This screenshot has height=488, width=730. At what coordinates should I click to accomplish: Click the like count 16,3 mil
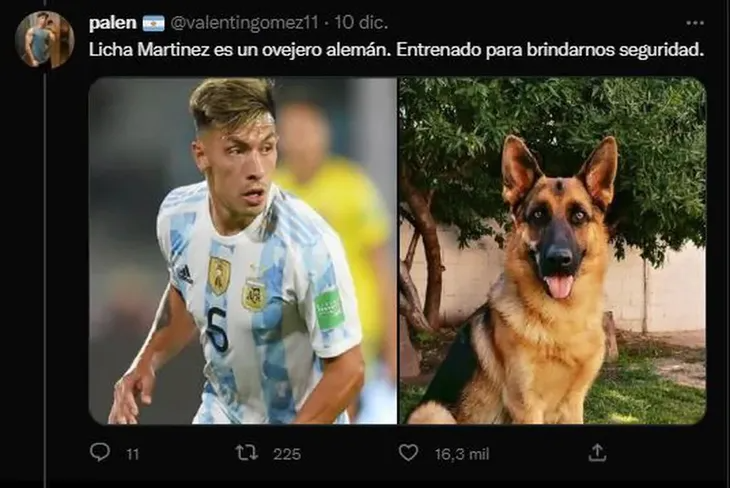pos(462,454)
